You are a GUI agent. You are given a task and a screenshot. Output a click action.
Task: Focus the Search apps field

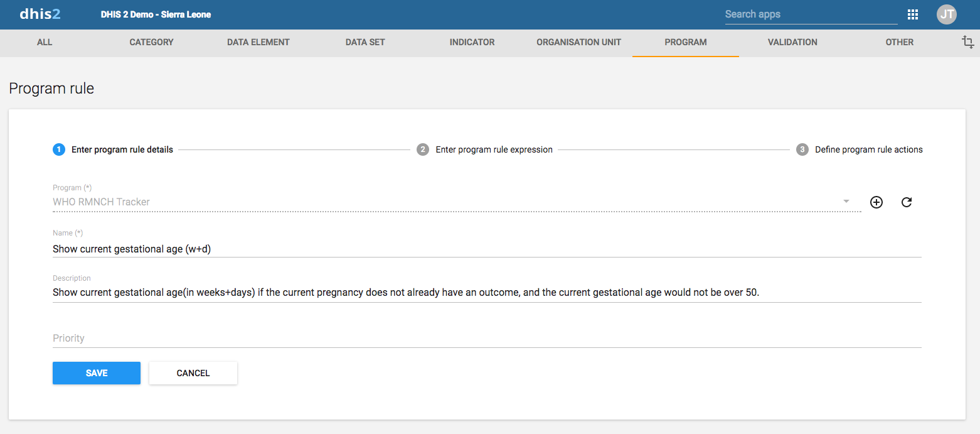tap(811, 14)
